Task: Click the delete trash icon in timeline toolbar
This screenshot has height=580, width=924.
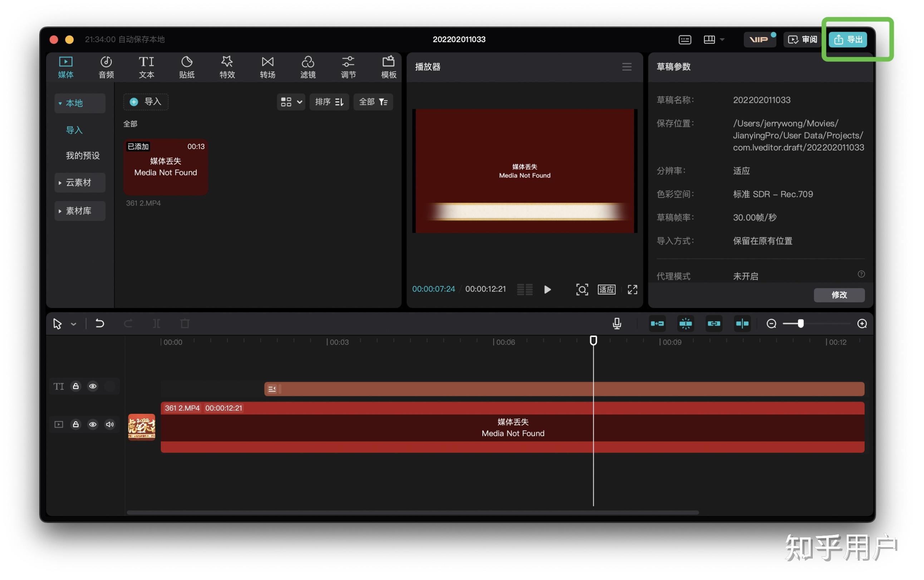Action: [185, 324]
